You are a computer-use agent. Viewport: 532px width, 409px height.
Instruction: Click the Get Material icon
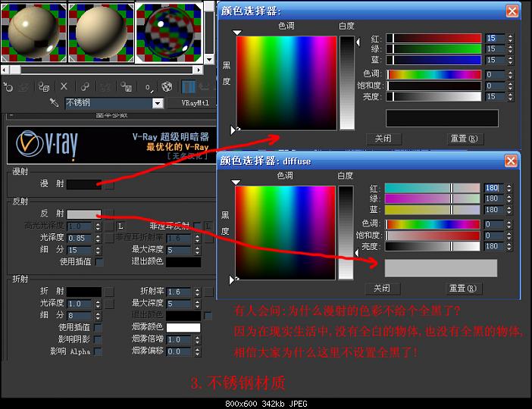click(8, 88)
